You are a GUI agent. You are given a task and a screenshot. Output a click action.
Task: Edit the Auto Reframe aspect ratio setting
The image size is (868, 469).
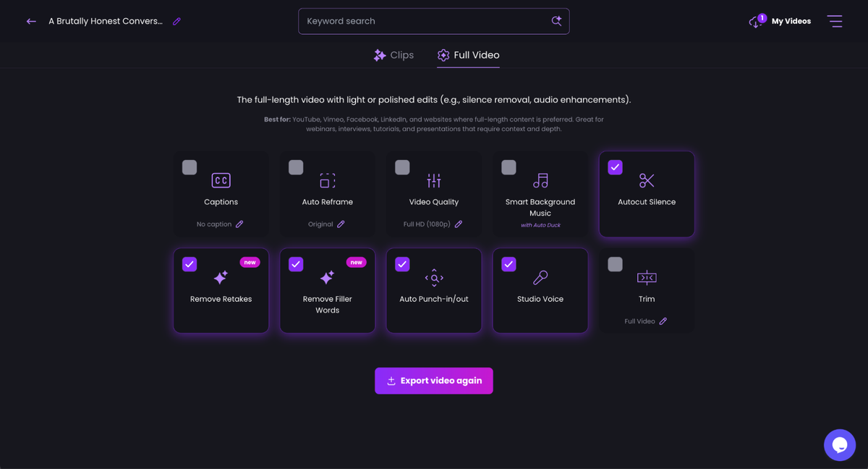pyautogui.click(x=341, y=224)
